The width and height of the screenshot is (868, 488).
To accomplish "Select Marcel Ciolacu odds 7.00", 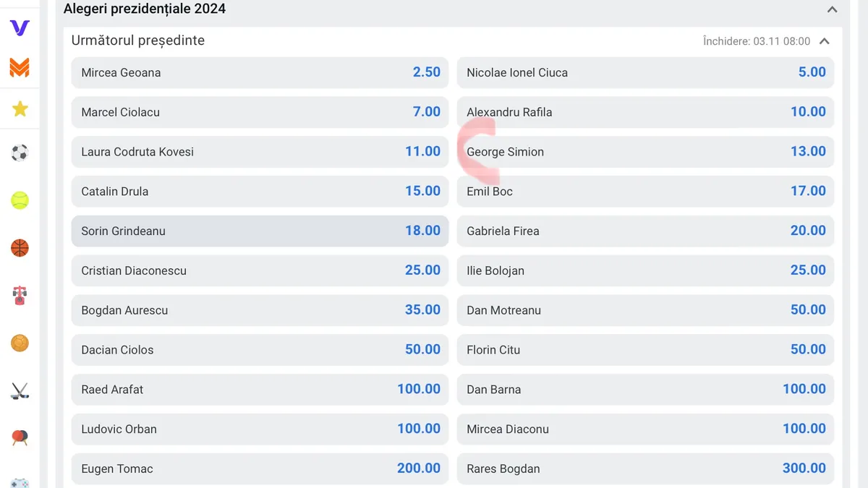I will pyautogui.click(x=260, y=112).
